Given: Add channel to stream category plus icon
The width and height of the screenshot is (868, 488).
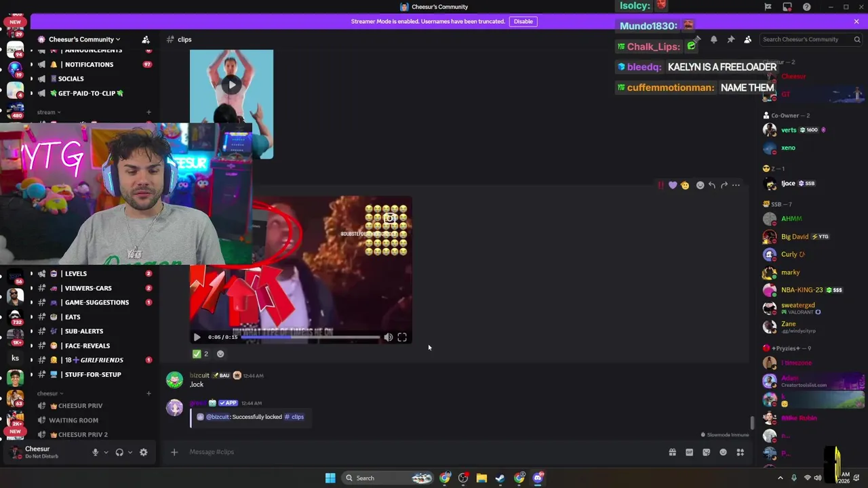Looking at the screenshot, I should tap(149, 112).
